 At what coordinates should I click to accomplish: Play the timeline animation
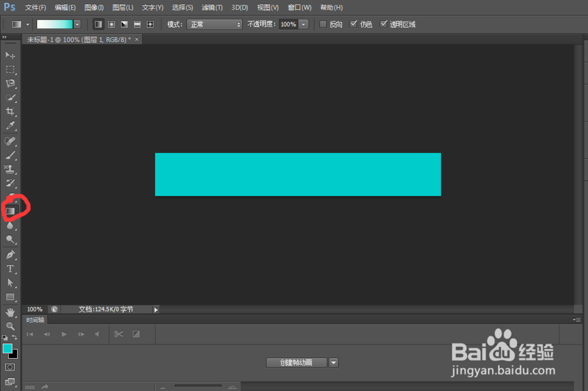click(x=64, y=334)
